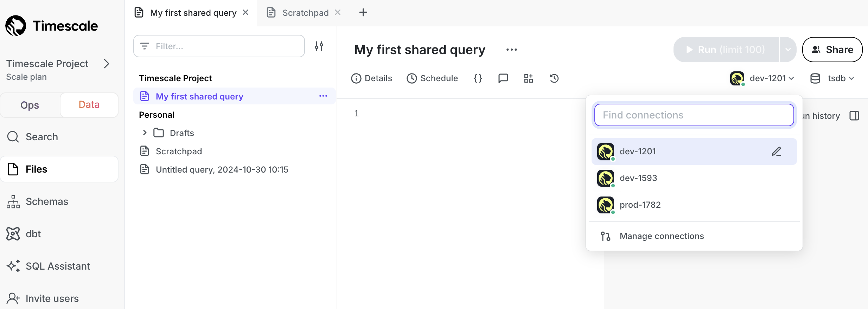Select the dev-1593 connection

tap(694, 178)
